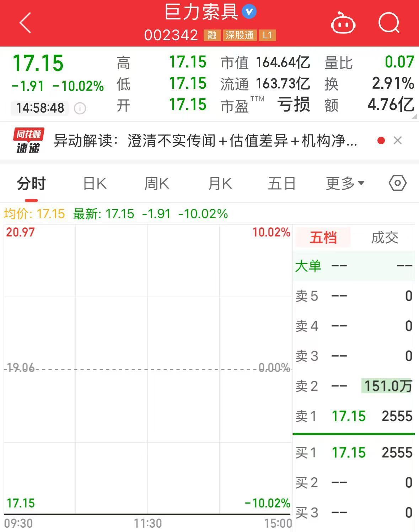Read 异动解读 news headline
419x532 pixels.
205,141
